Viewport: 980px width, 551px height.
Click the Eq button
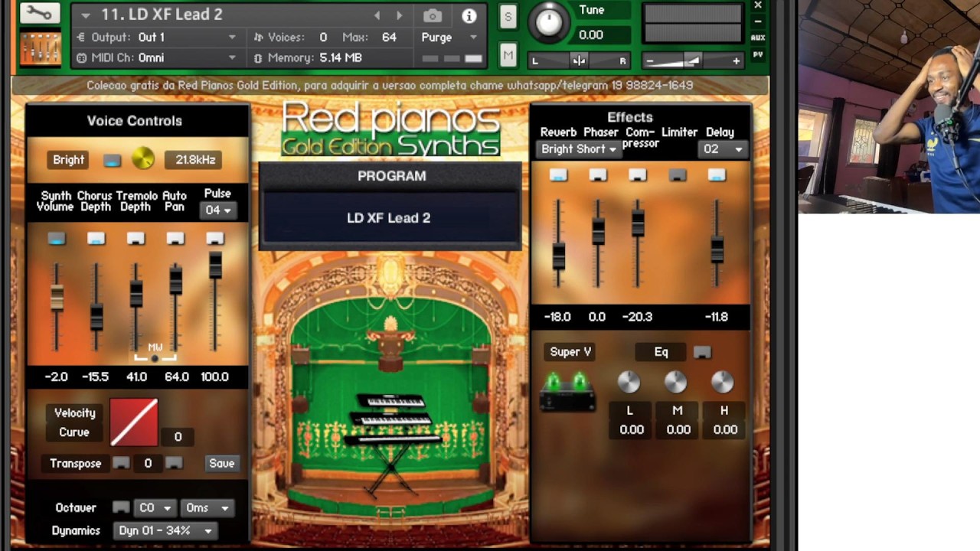coord(661,352)
